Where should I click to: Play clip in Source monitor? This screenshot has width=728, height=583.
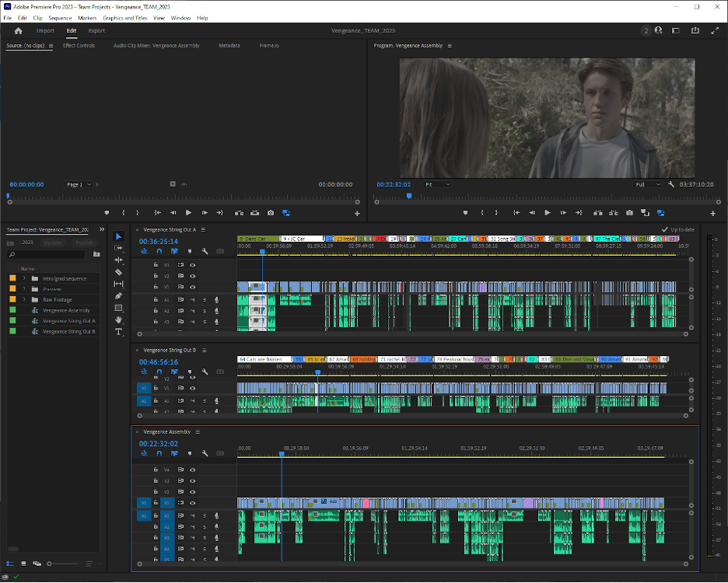click(x=188, y=212)
